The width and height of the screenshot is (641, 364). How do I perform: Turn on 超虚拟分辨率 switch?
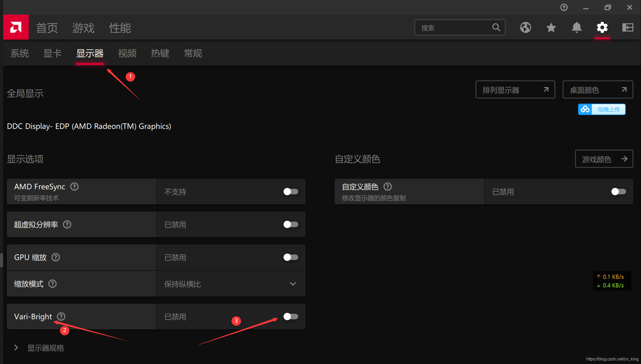tap(291, 224)
